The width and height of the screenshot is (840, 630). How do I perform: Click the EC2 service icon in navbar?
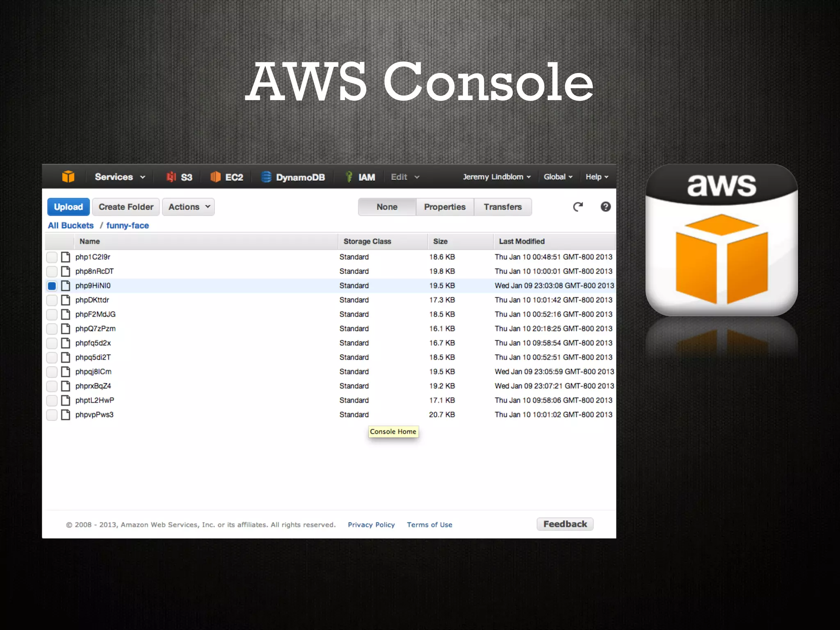(x=215, y=177)
